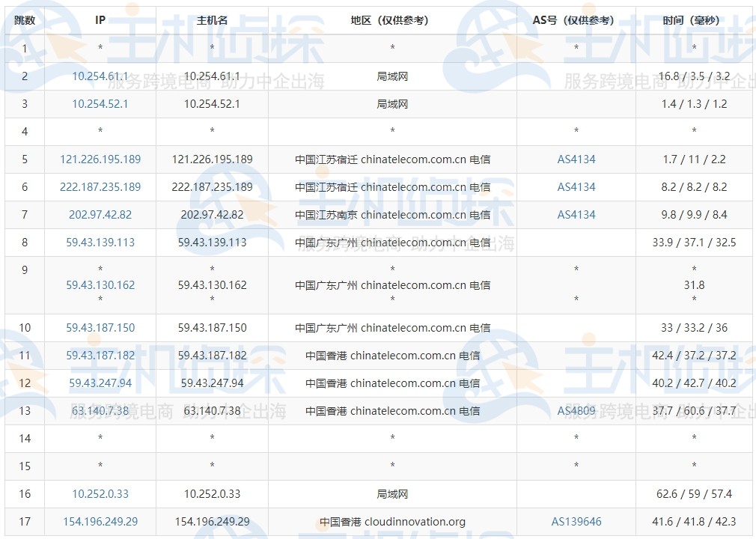Click the 10.252.0.33 IP link
Image resolution: width=756 pixels, height=539 pixels.
pyautogui.click(x=100, y=494)
